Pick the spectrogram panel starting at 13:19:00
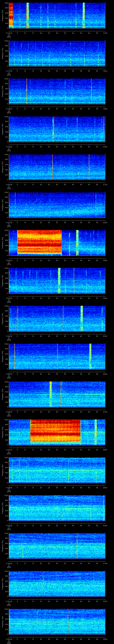 tap(57, 129)
